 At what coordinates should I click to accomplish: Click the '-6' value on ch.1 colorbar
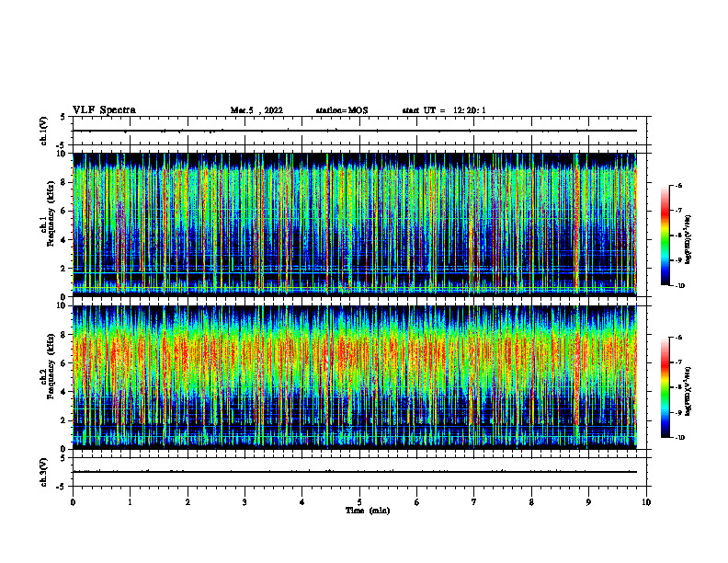tap(678, 185)
